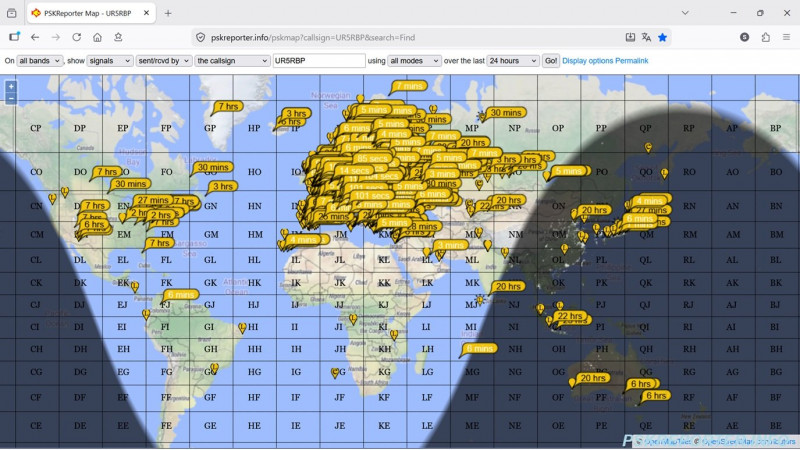
Task: Click the 'KE' grid label
Action: click(x=384, y=426)
